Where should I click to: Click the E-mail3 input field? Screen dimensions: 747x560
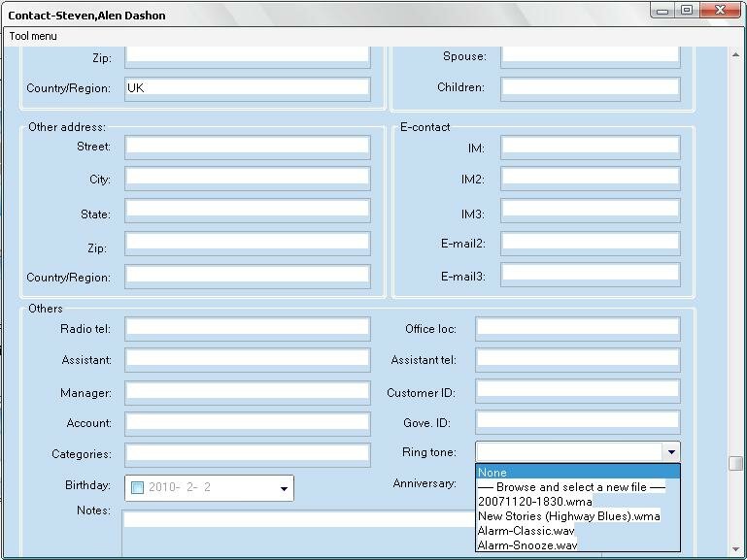click(x=591, y=275)
